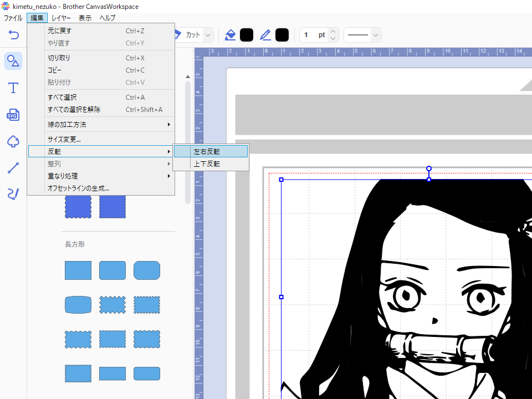Choose コピー from the edit menu
This screenshot has height=399, width=532.
click(101, 70)
